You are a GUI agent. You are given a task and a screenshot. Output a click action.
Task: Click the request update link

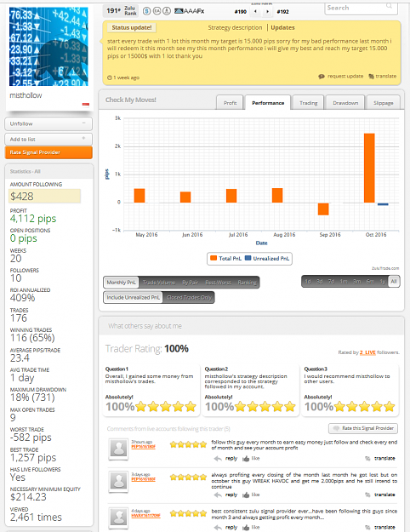click(x=345, y=77)
